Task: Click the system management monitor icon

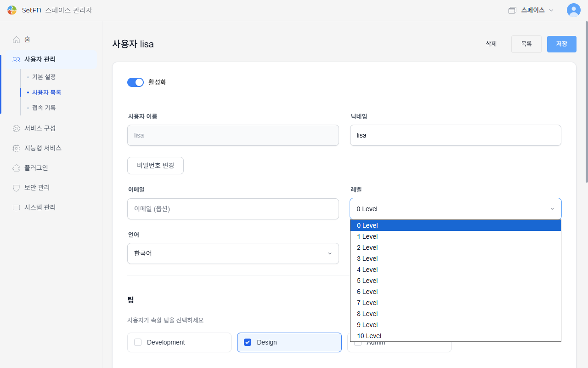Action: pos(17,207)
